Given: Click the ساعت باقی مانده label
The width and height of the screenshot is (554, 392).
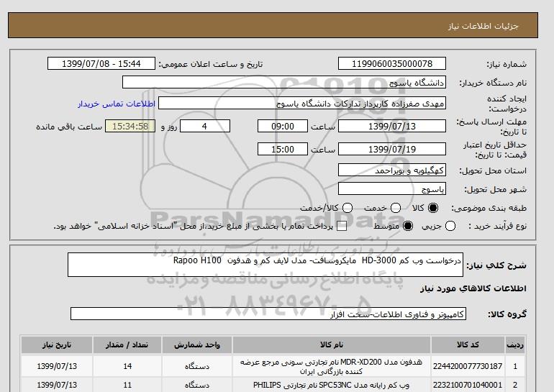Looking at the screenshot, I should click(x=69, y=127).
